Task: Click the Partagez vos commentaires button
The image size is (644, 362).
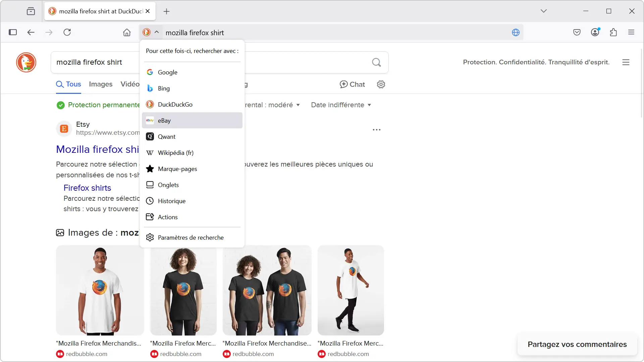Action: pos(577,344)
